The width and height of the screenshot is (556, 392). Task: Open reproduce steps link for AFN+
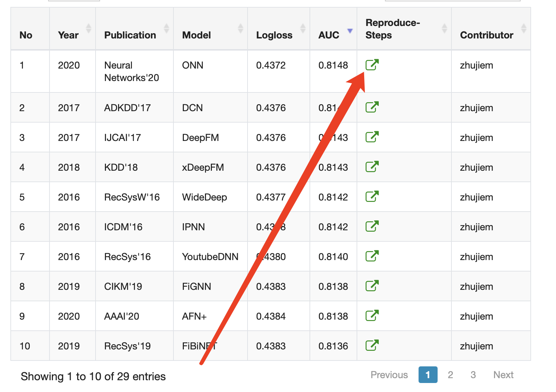[x=372, y=315]
